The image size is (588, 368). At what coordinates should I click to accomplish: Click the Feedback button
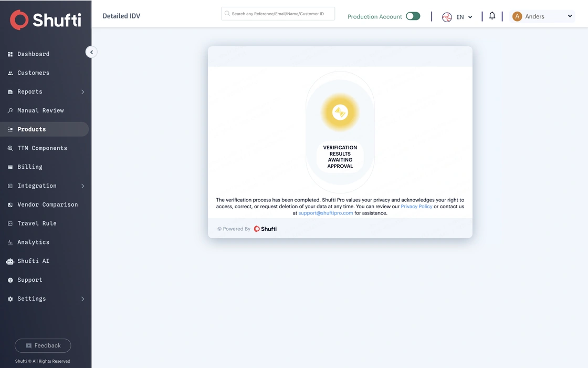click(43, 345)
